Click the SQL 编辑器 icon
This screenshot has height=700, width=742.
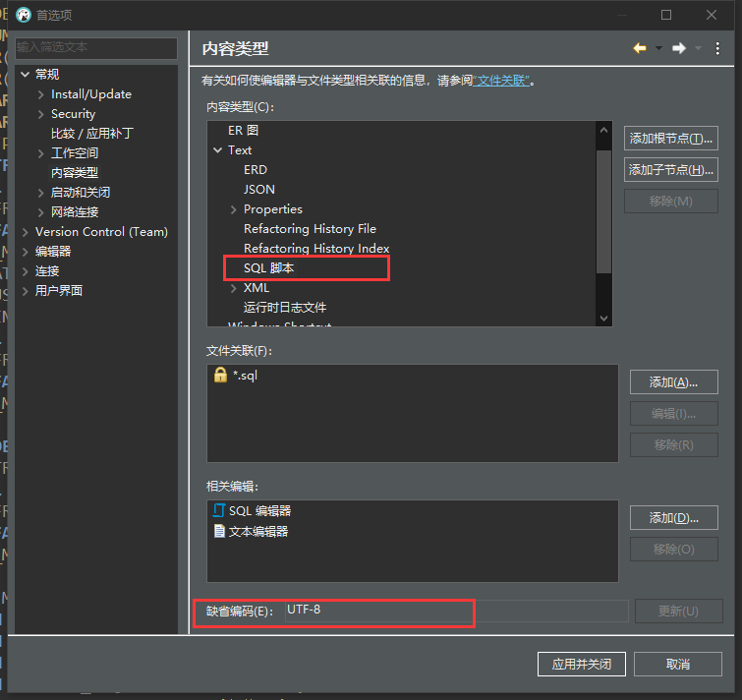(218, 510)
